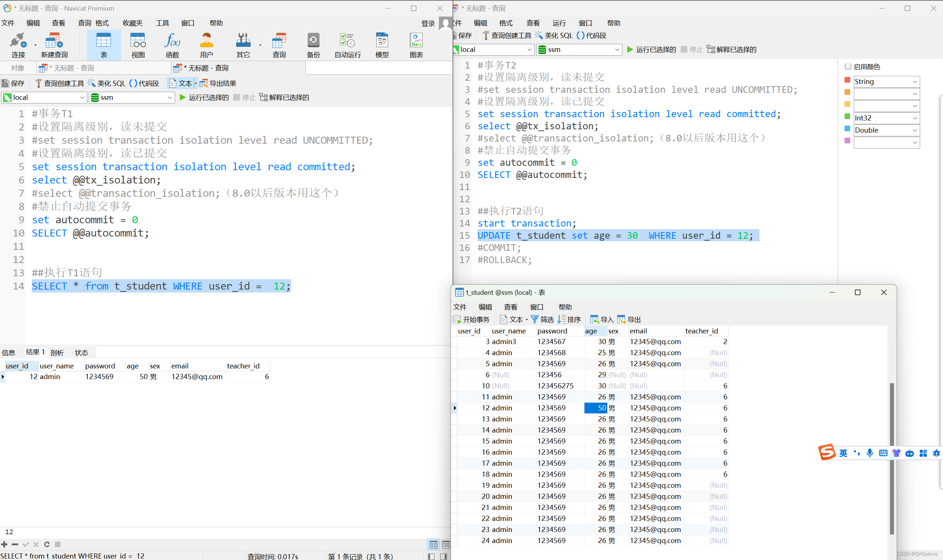The height and width of the screenshot is (560, 943).
Task: Click 开始事务 in the table window
Action: 471,320
